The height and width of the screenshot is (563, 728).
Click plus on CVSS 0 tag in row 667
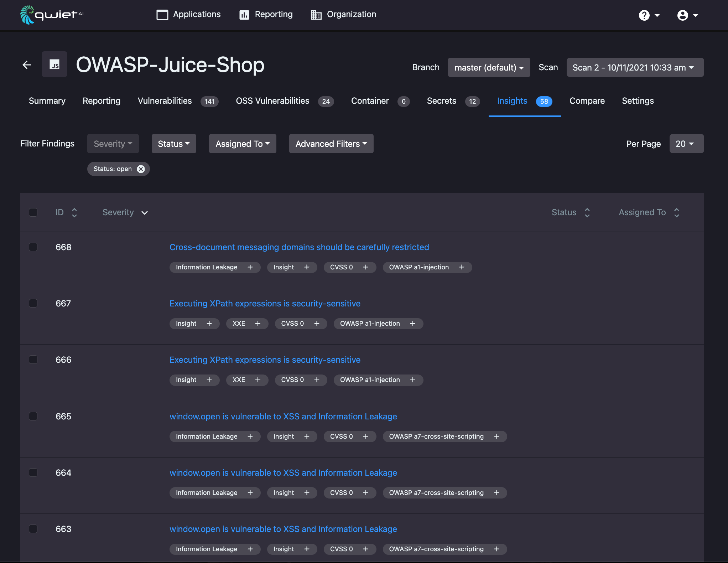[x=317, y=324]
